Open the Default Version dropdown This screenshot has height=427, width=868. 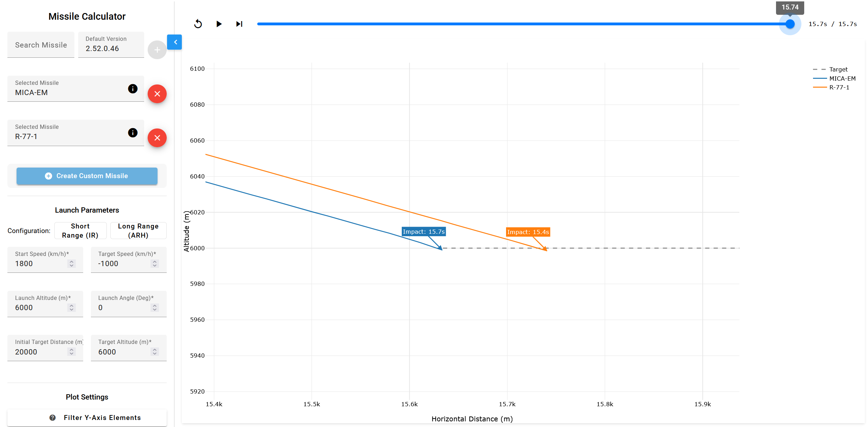coord(111,45)
